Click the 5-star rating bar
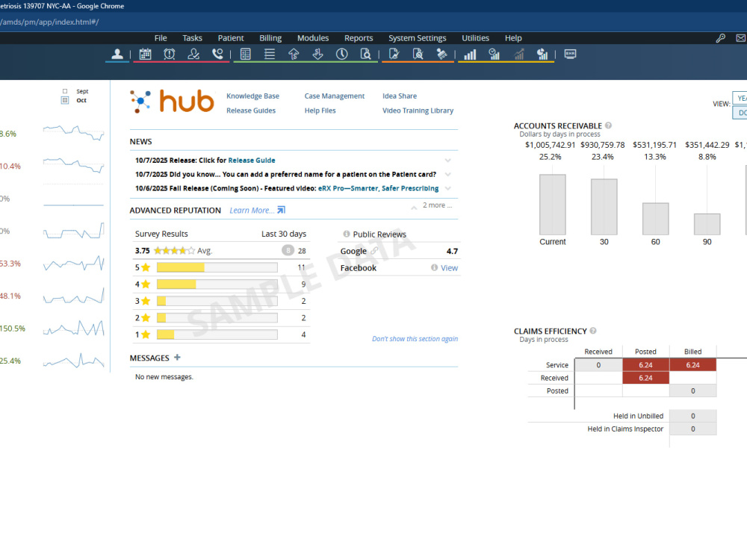The image size is (747, 560). pos(217,267)
